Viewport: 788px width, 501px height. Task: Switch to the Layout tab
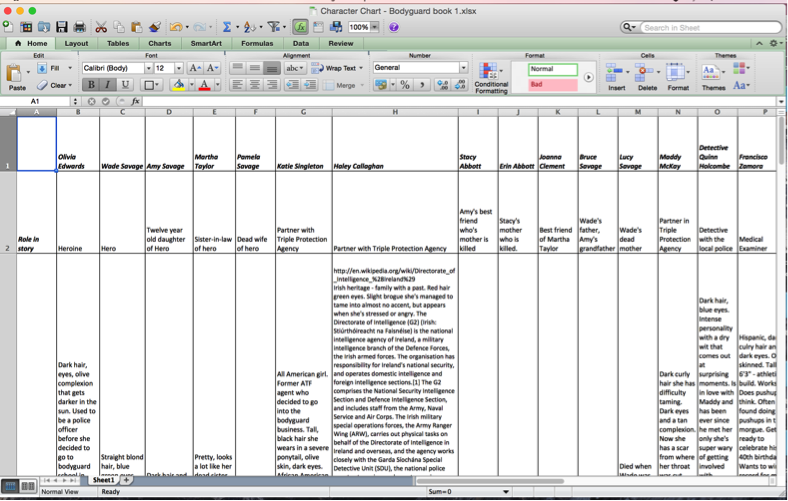click(x=76, y=44)
